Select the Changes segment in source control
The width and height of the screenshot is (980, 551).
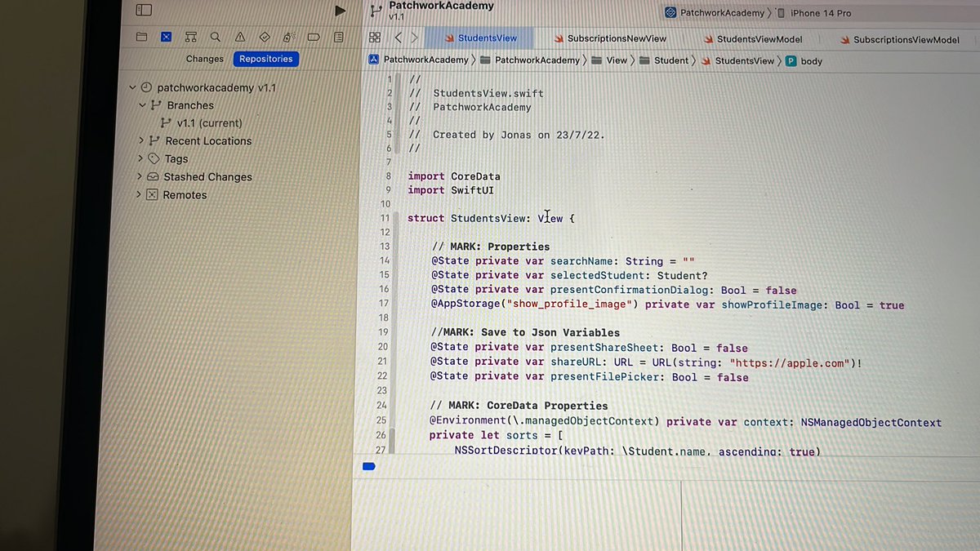204,59
